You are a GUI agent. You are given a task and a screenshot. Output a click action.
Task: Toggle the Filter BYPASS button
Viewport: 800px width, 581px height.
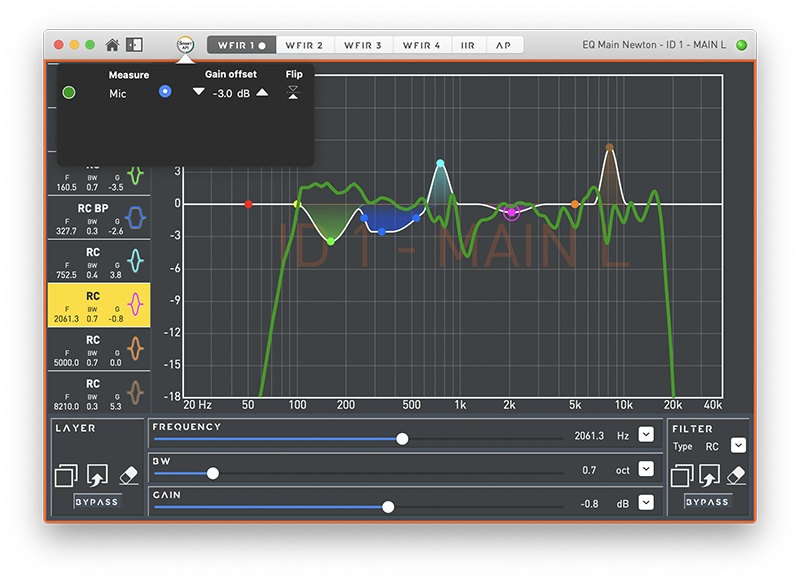(707, 502)
